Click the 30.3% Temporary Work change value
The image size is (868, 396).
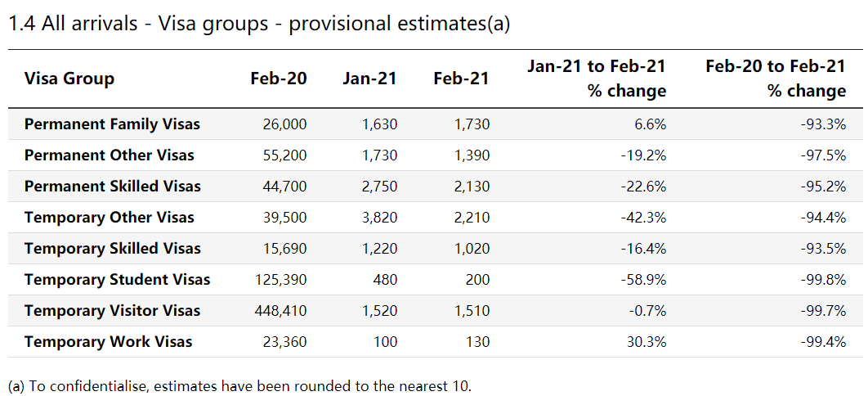[647, 342]
